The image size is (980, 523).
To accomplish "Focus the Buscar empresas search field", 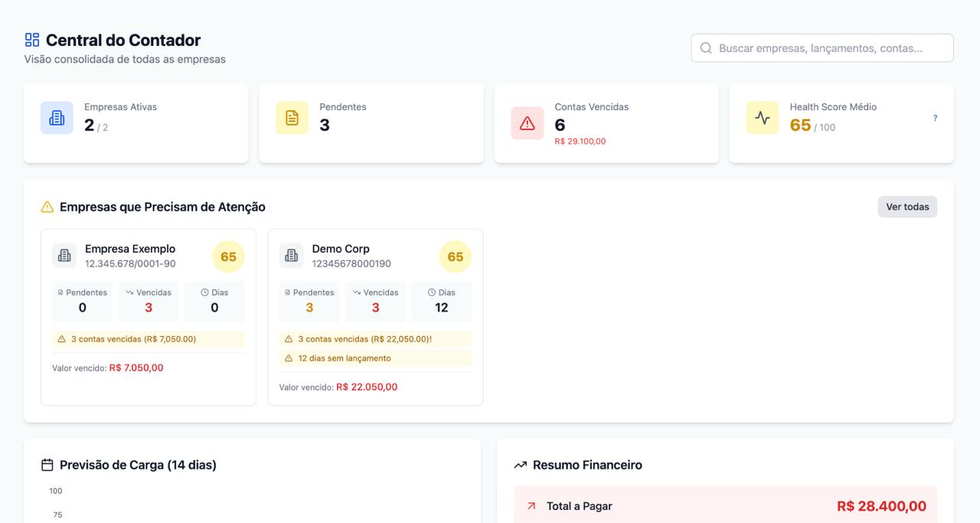I will click(822, 48).
